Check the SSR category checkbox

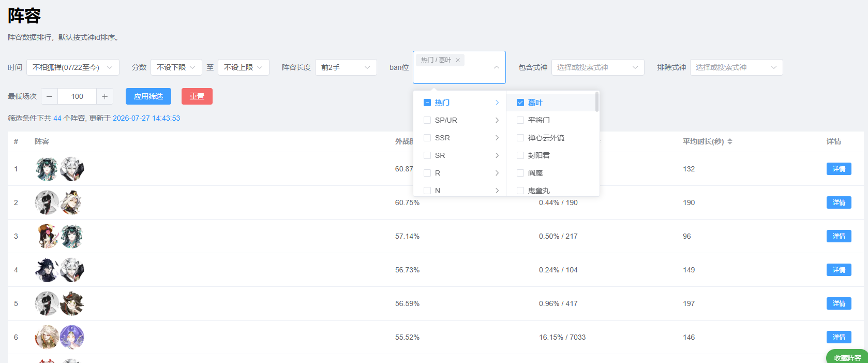pyautogui.click(x=427, y=138)
